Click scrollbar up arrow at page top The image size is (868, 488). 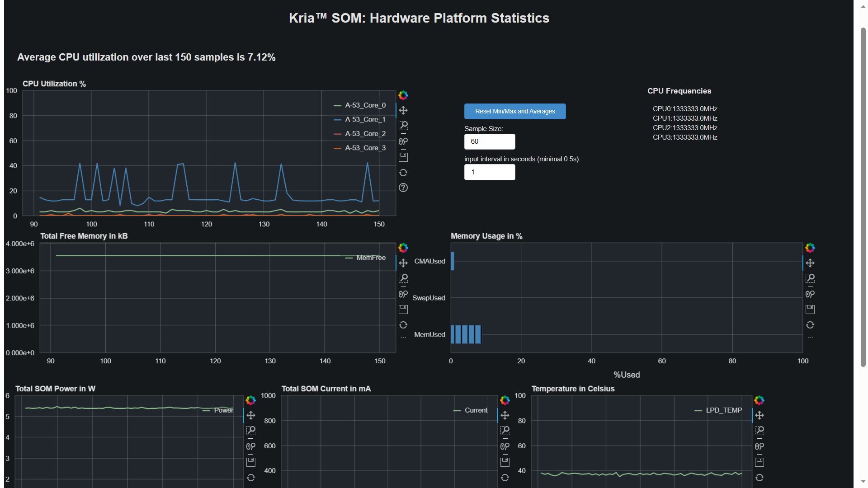click(x=863, y=6)
